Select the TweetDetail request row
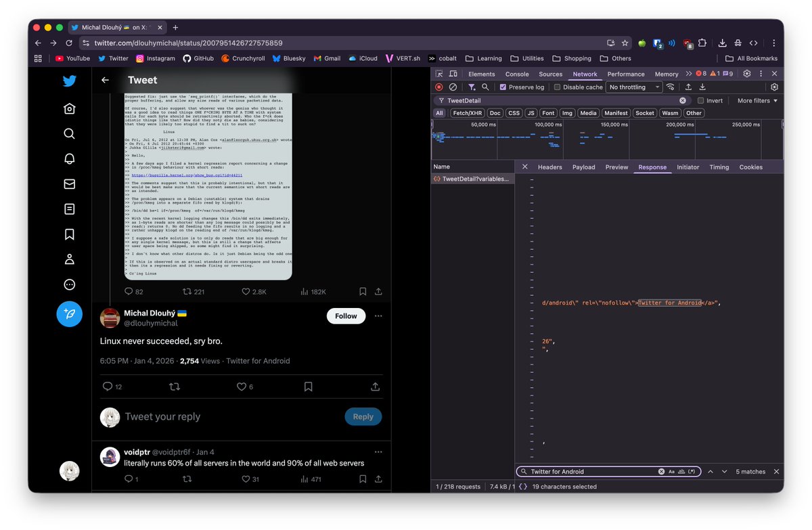The height and width of the screenshot is (530, 812). point(472,179)
